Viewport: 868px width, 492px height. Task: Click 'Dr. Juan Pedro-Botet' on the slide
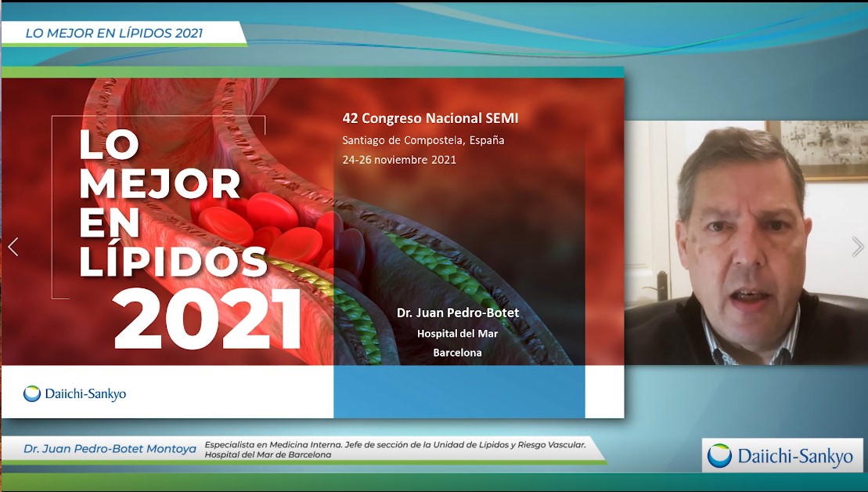tap(458, 313)
